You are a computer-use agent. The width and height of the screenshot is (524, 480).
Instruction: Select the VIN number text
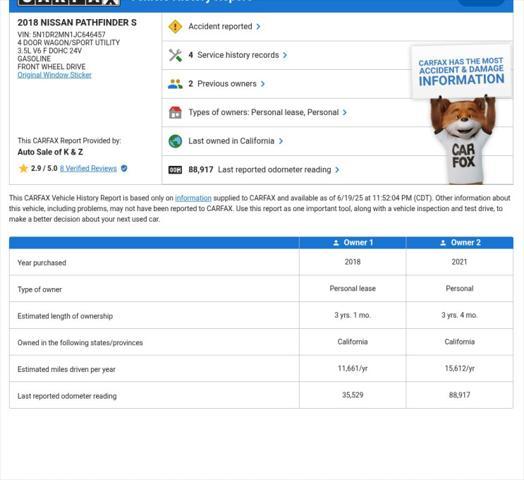tap(61, 34)
